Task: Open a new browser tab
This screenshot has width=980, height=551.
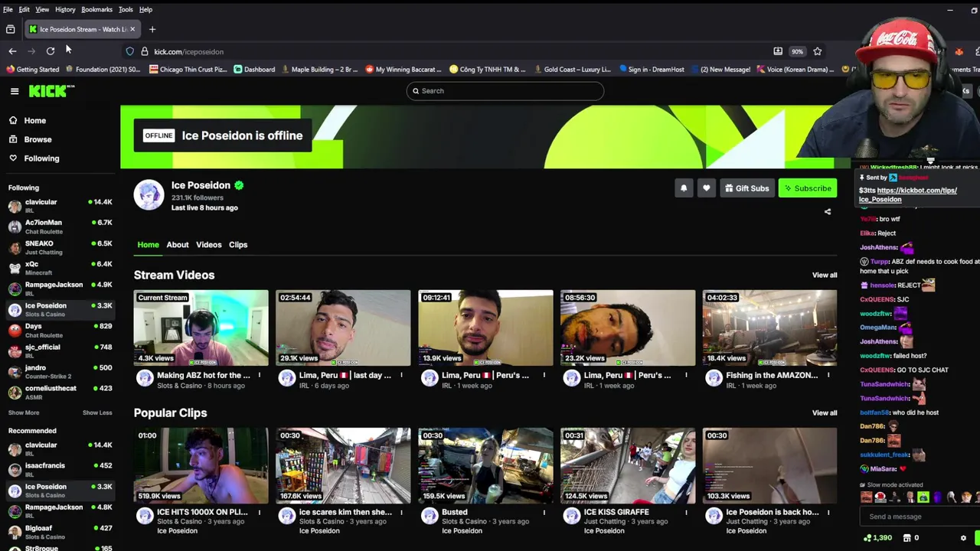Action: [152, 29]
